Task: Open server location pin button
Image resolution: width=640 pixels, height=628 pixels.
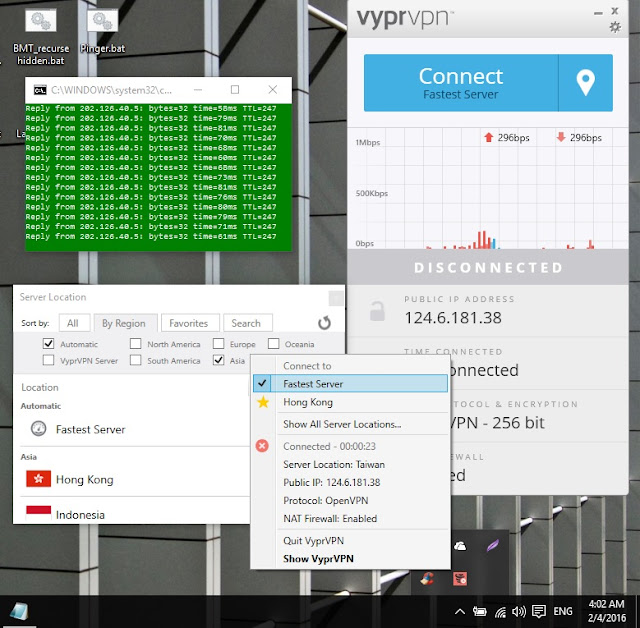Action: (x=585, y=83)
